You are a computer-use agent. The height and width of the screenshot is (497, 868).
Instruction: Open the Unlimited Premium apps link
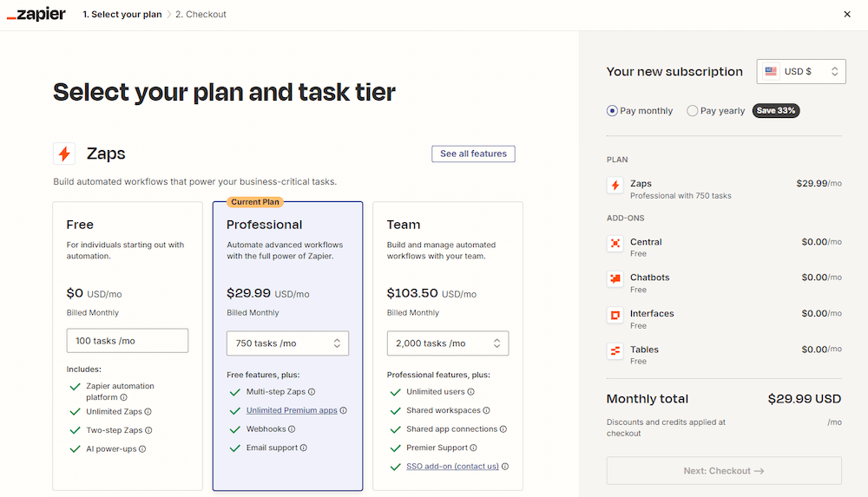tap(292, 410)
